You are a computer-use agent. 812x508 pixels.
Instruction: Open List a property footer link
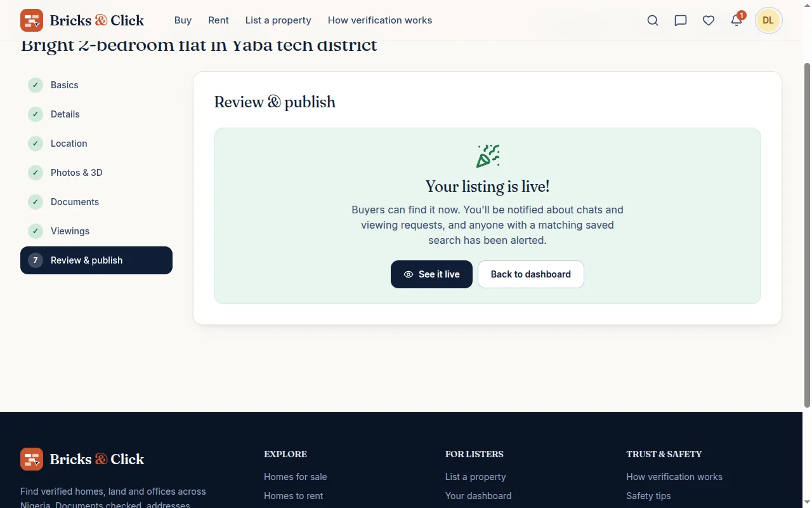(476, 477)
